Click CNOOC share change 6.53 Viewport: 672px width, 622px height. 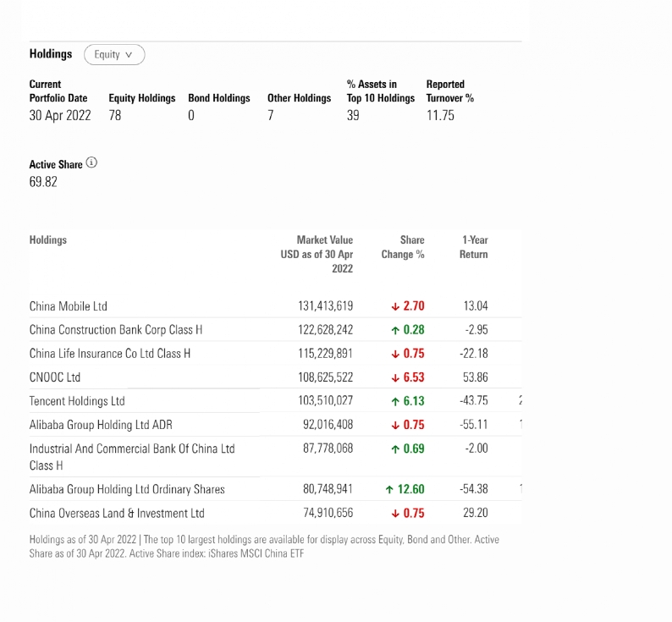tap(408, 377)
